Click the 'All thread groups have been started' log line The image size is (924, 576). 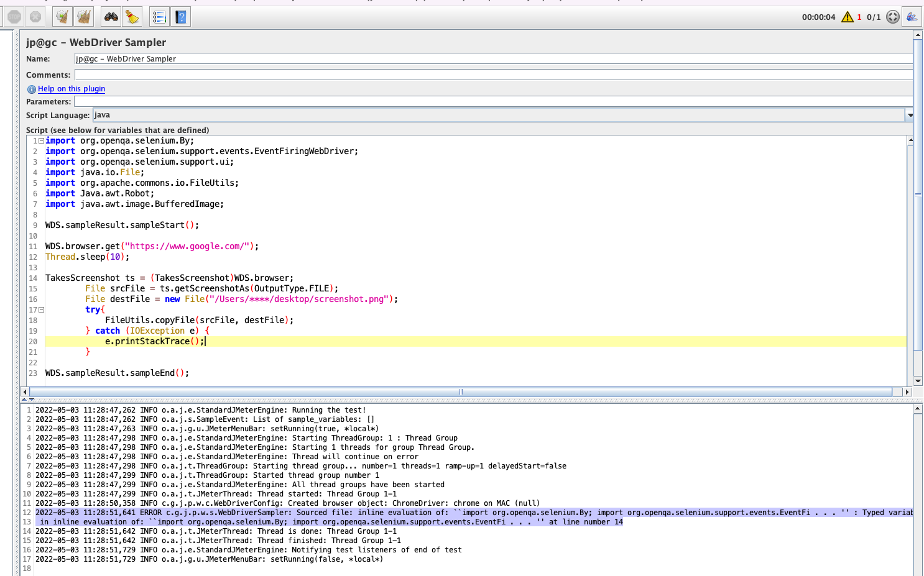(x=240, y=485)
